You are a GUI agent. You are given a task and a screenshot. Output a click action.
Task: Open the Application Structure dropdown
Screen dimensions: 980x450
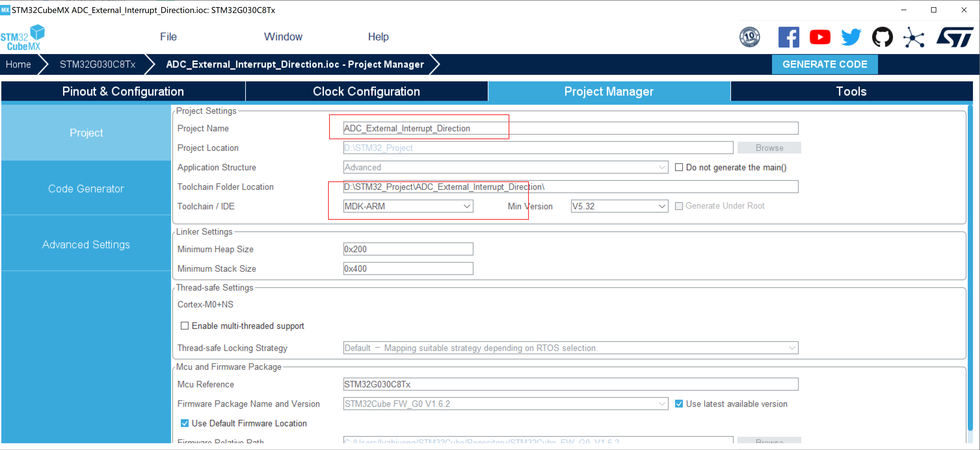(x=505, y=167)
